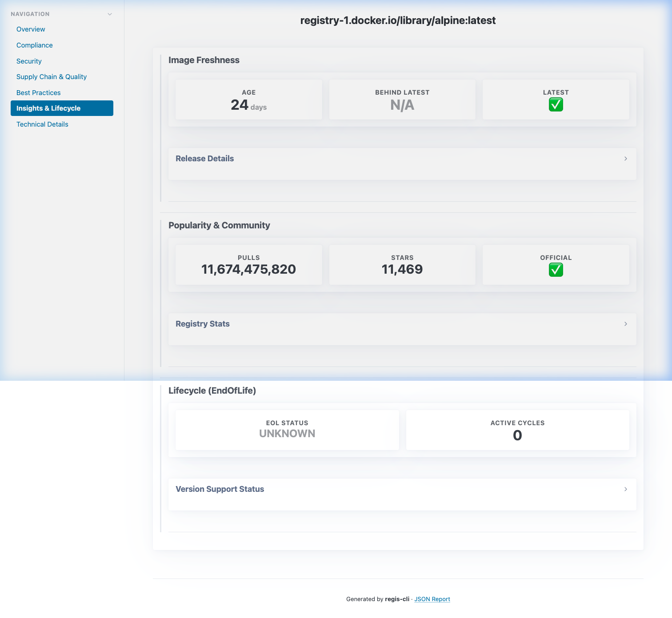The width and height of the screenshot is (672, 618).
Task: Click the ACTIVE CYCLES zero counter
Action: click(x=517, y=430)
